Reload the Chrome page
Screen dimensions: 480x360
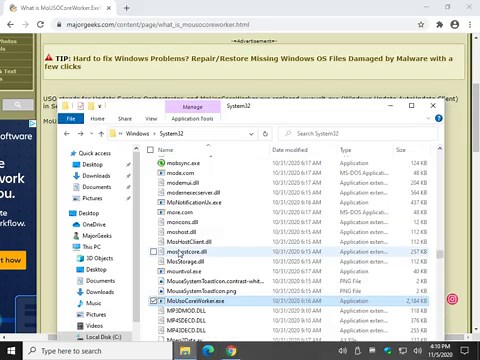(40, 24)
